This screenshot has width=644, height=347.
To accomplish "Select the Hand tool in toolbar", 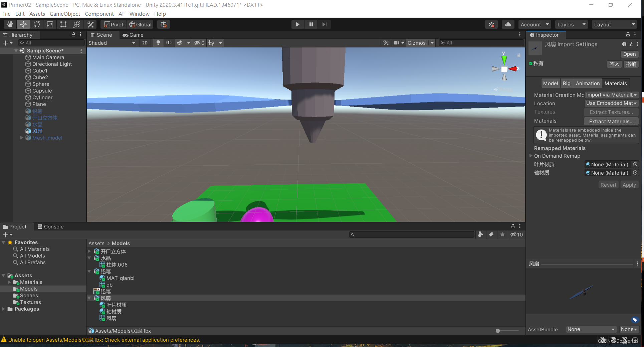I will click(x=10, y=24).
